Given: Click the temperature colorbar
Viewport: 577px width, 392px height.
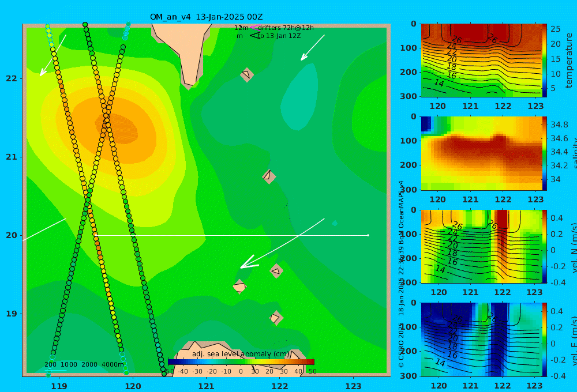Looking at the screenshot, I should pyautogui.click(x=544, y=61).
